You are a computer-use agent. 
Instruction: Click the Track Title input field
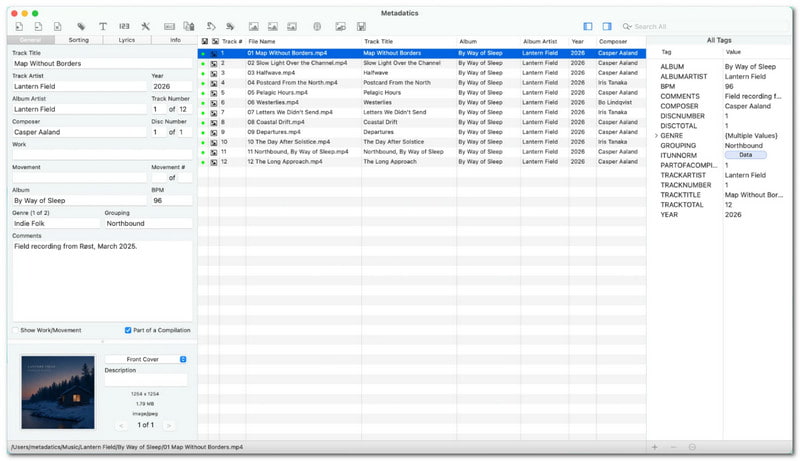(102, 63)
